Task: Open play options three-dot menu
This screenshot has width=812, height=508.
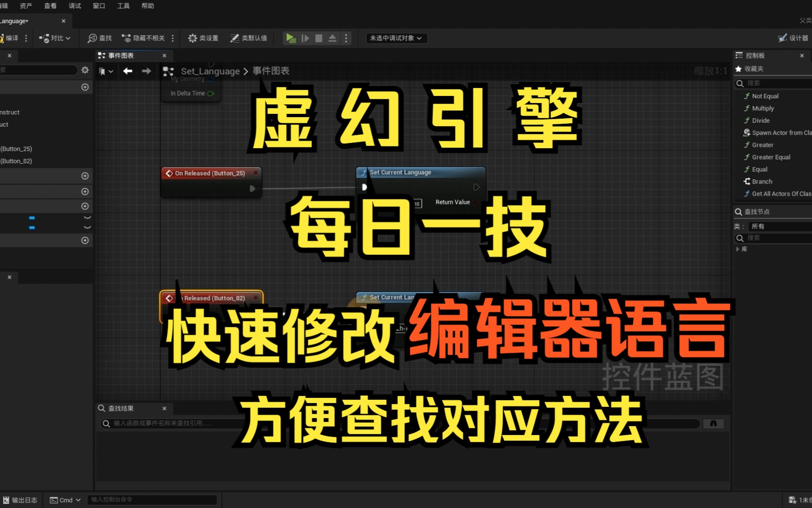Action: point(346,38)
